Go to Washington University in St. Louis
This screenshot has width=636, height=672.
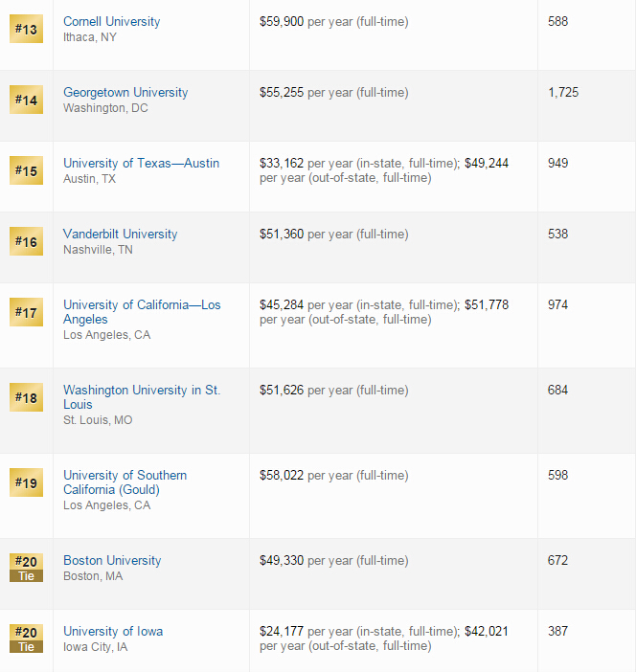(142, 397)
